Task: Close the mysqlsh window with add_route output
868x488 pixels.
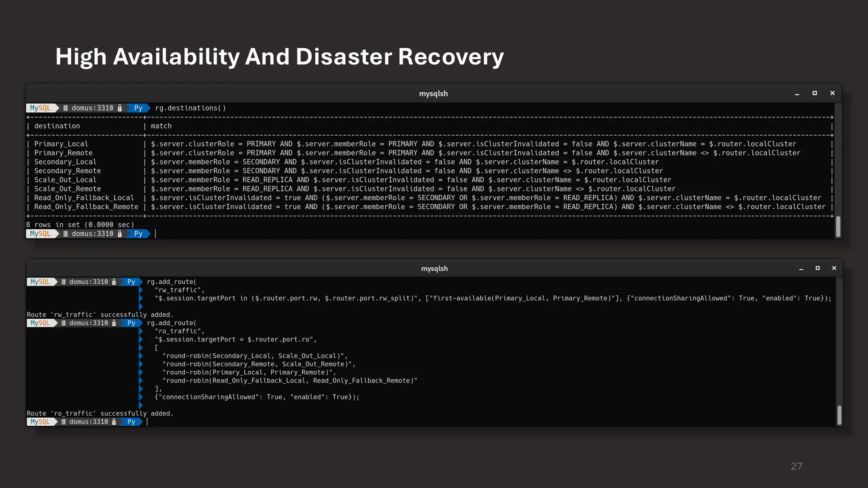Action: pos(834,268)
